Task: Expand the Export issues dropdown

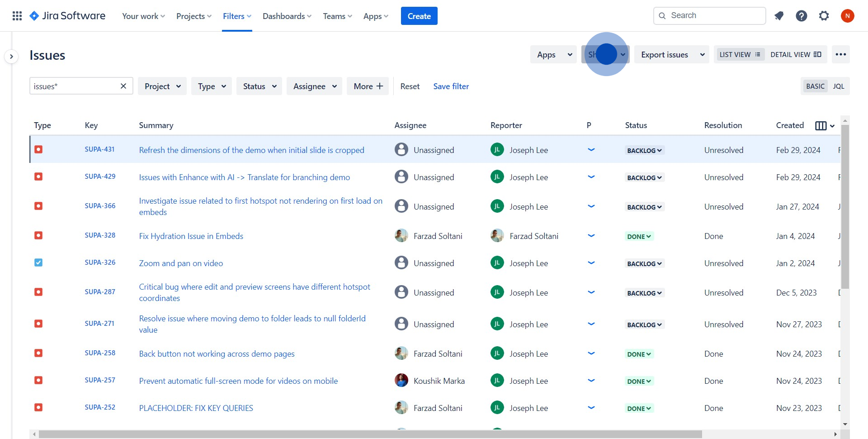Action: pyautogui.click(x=672, y=55)
